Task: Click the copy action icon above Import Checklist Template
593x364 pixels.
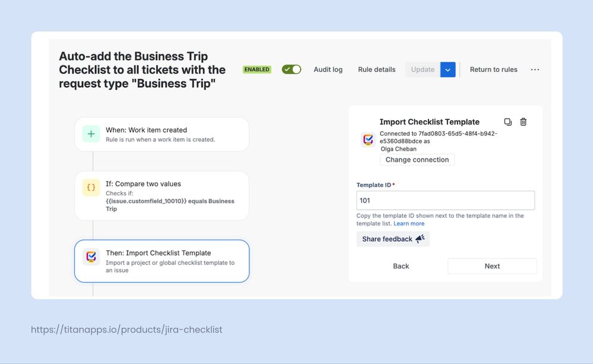Action: click(508, 122)
